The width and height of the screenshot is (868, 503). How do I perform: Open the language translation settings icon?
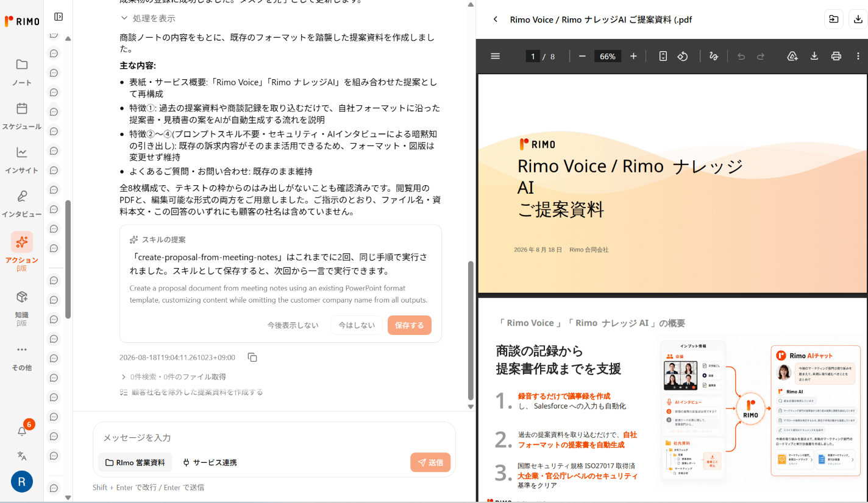[x=22, y=456]
